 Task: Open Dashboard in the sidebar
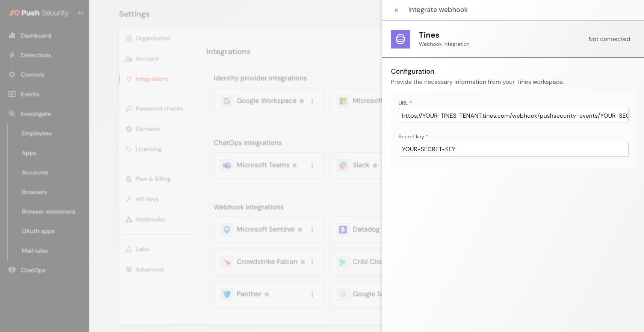(36, 36)
